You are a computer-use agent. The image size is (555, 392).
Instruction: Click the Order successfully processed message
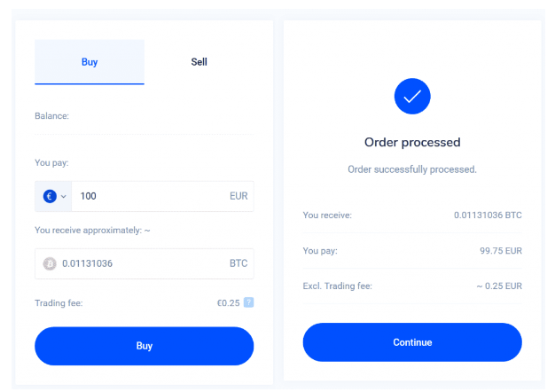412,169
